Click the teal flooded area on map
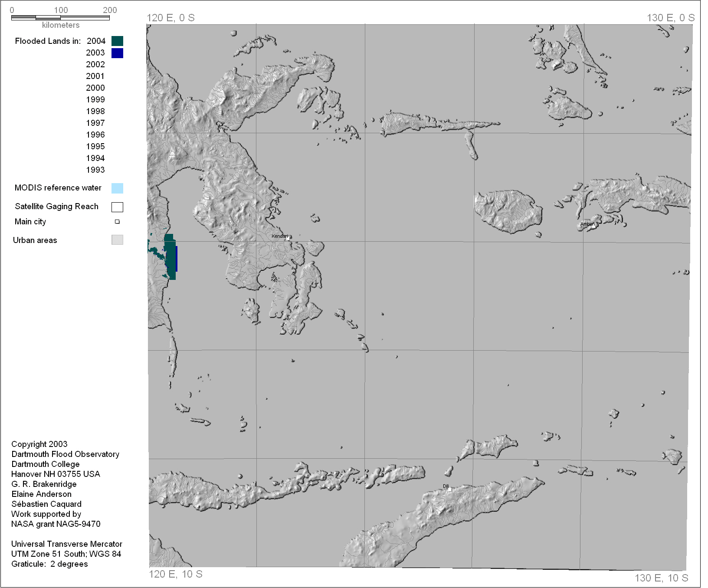Image resolution: width=708 pixels, height=588 pixels. pos(170,256)
